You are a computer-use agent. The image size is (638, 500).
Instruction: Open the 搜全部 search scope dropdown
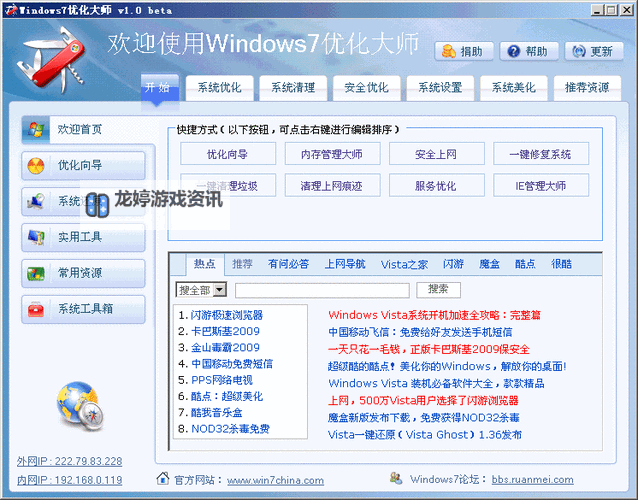pyautogui.click(x=220, y=290)
